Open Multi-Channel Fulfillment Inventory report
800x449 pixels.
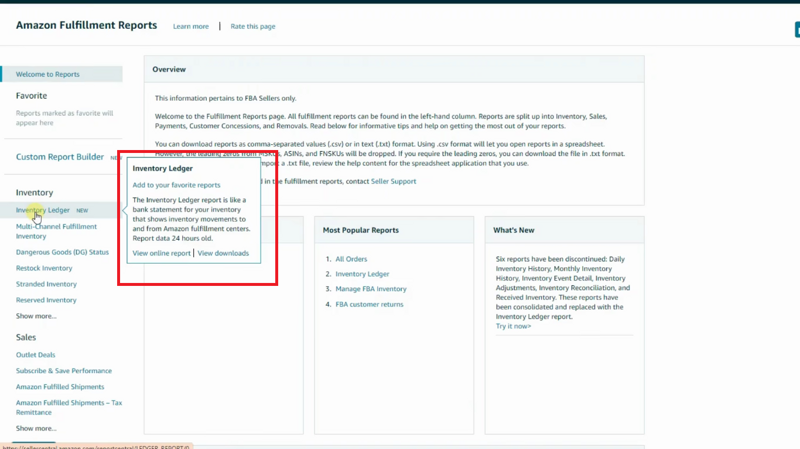point(56,231)
